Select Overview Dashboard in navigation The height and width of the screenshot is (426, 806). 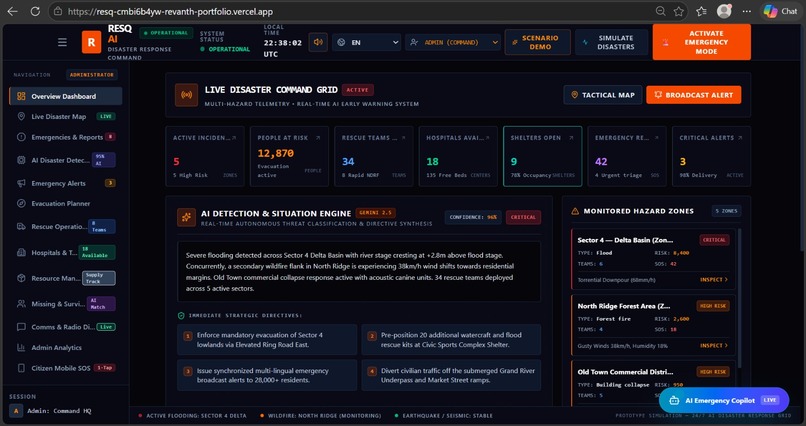point(66,96)
